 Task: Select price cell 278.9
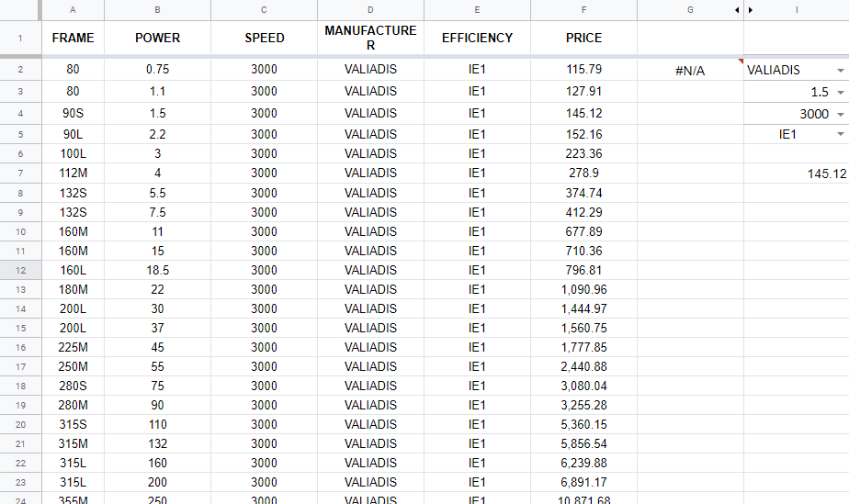tap(583, 173)
